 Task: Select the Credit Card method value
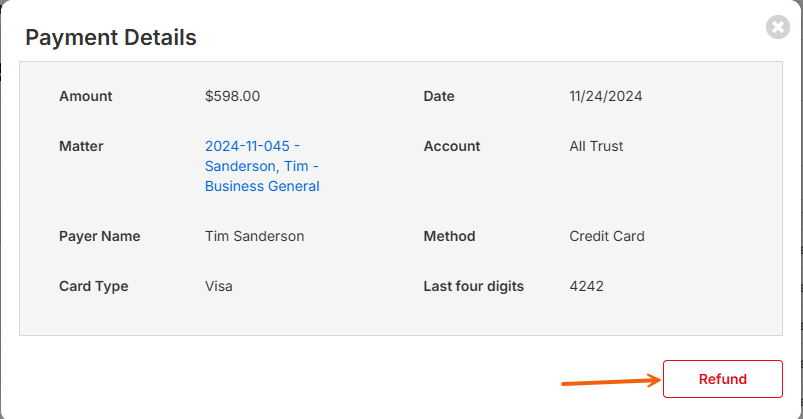tap(607, 237)
